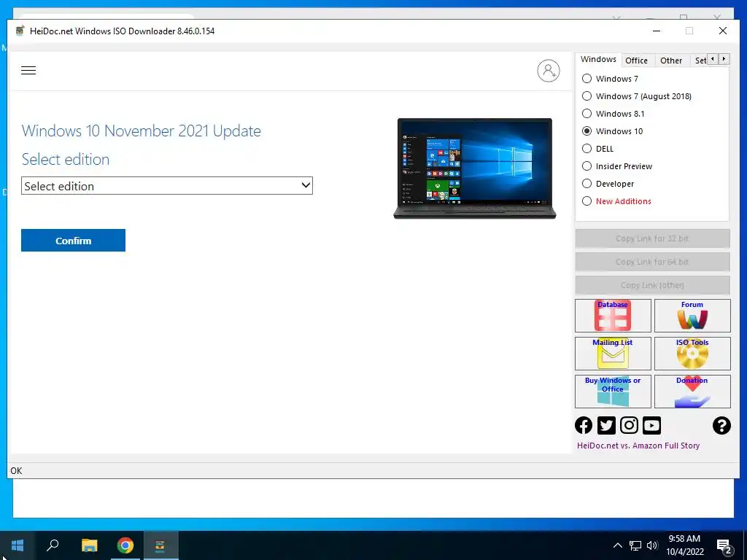Select the Windows 7 radio button
The width and height of the screenshot is (747, 560).
coord(587,79)
